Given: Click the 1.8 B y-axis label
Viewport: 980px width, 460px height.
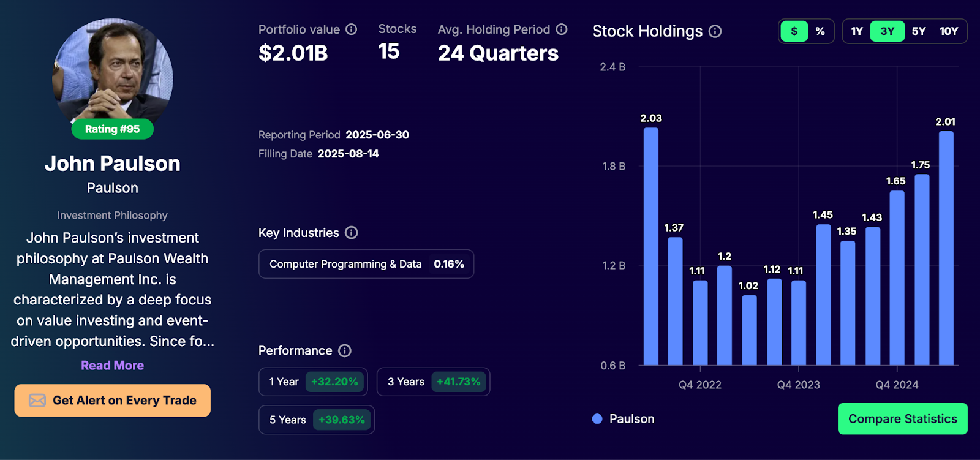Looking at the screenshot, I should (x=613, y=167).
